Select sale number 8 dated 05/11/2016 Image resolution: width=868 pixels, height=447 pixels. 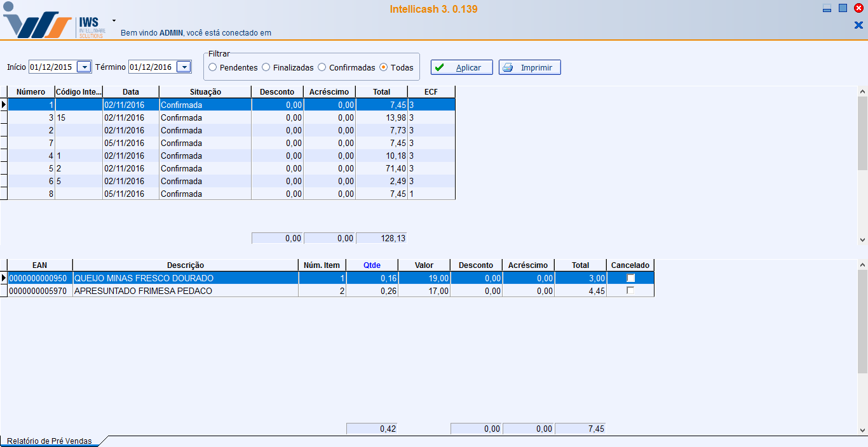231,194
